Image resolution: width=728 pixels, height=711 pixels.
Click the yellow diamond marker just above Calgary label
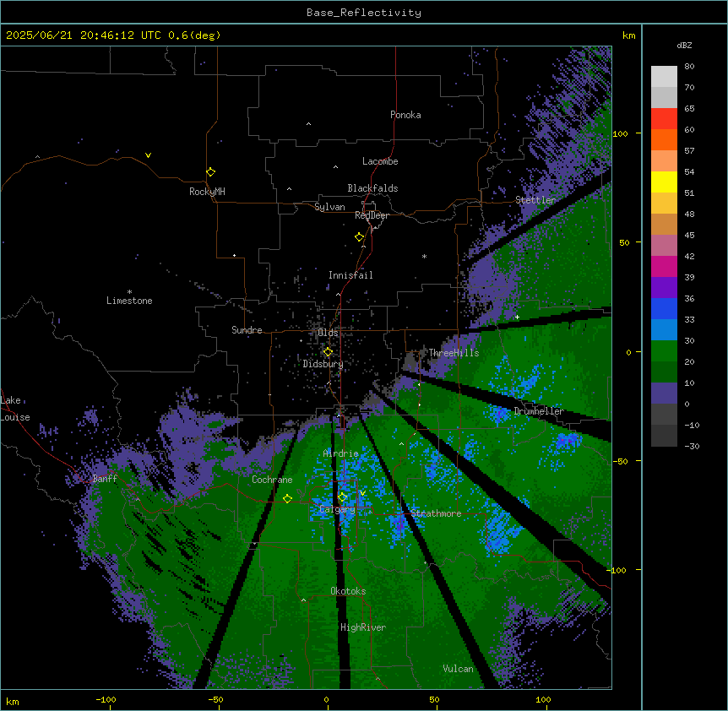click(x=342, y=497)
